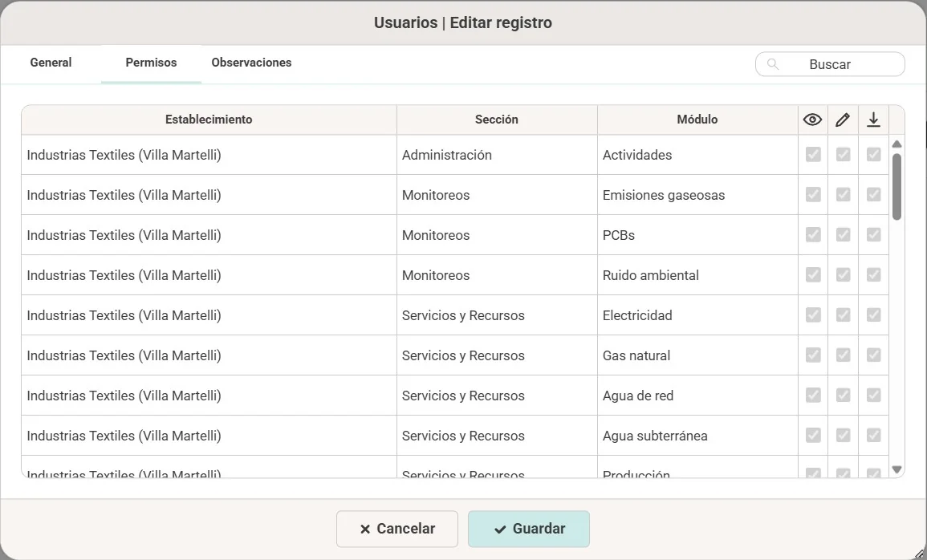Select the Emisiones gaseosas module cell
Viewport: 927px width, 560px height.
click(697, 195)
